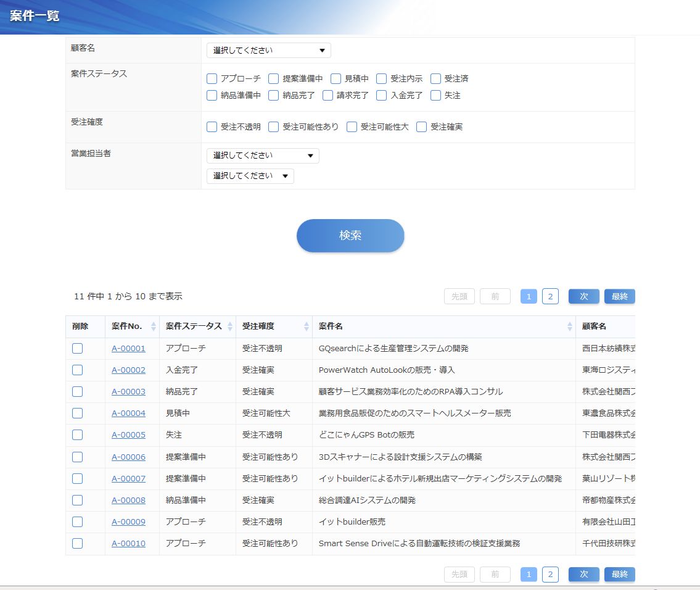The width and height of the screenshot is (700, 590).
Task: Click sort arrows in 案件名 header
Action: click(x=570, y=326)
